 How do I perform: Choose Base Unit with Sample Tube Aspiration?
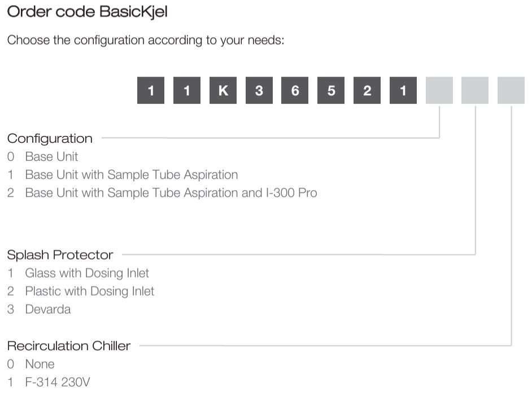(123, 174)
